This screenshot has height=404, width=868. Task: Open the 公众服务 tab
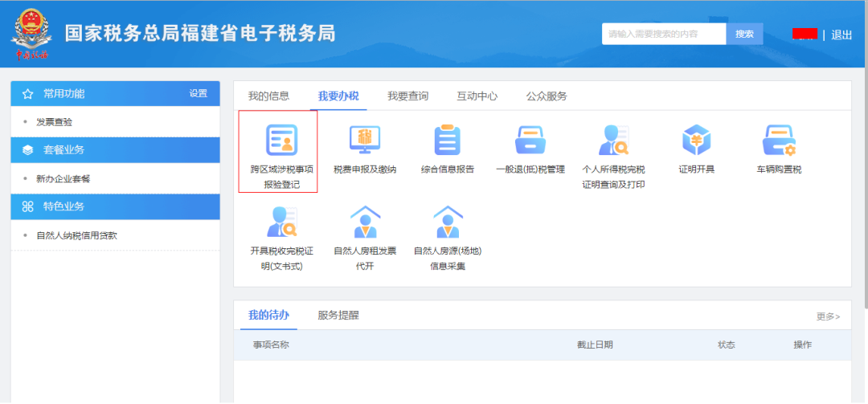(547, 96)
